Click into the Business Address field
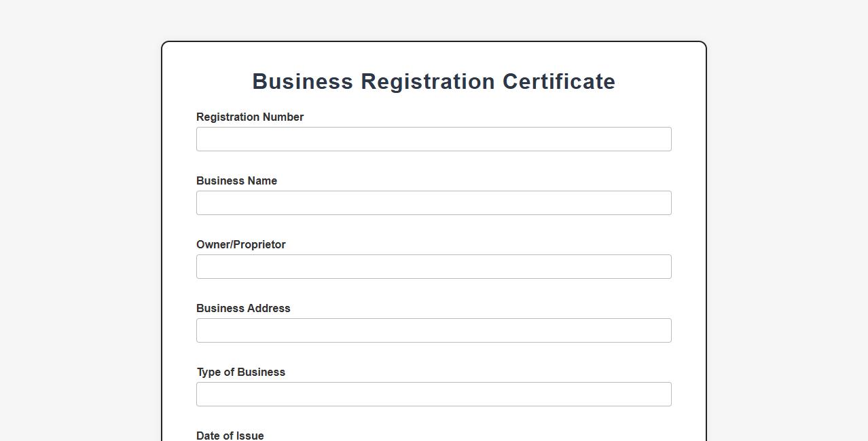Viewport: 868px width, 441px height. click(x=433, y=330)
